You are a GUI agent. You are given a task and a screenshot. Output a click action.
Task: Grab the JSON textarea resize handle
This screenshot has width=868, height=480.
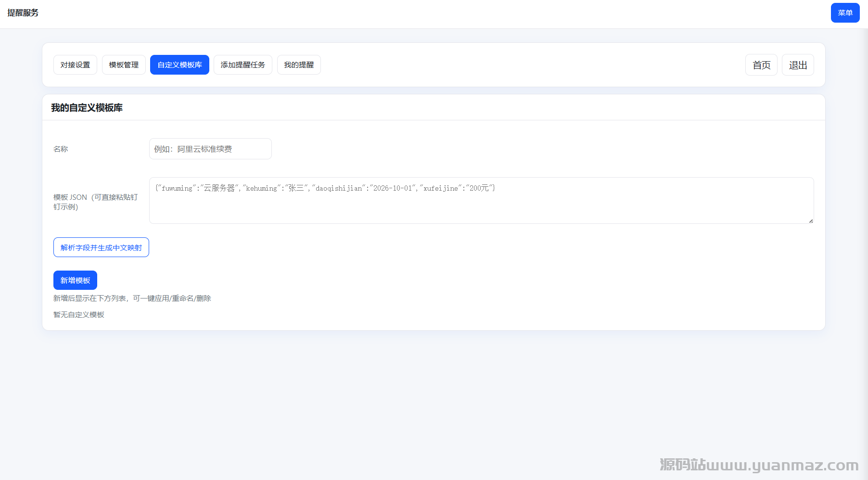[x=811, y=221]
